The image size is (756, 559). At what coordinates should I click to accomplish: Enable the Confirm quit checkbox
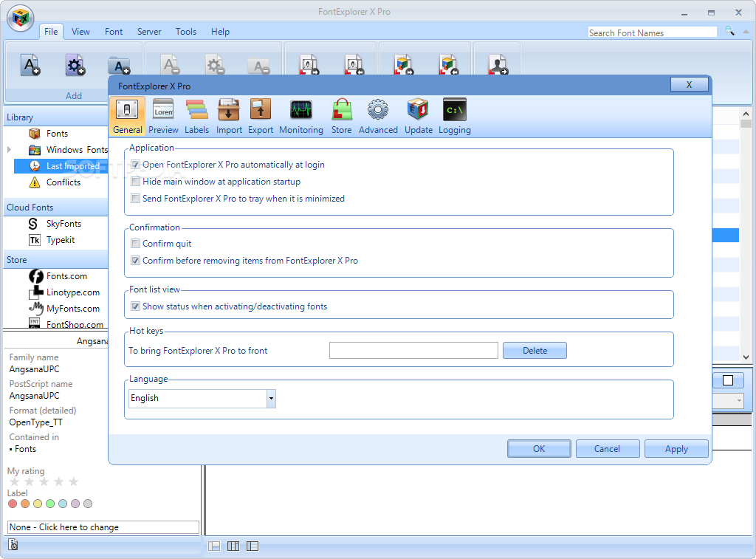(x=136, y=244)
